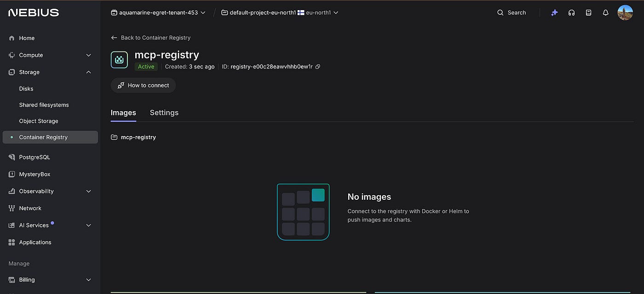Click the Network icon
Screen dimensions: 644x294
pos(12,208)
